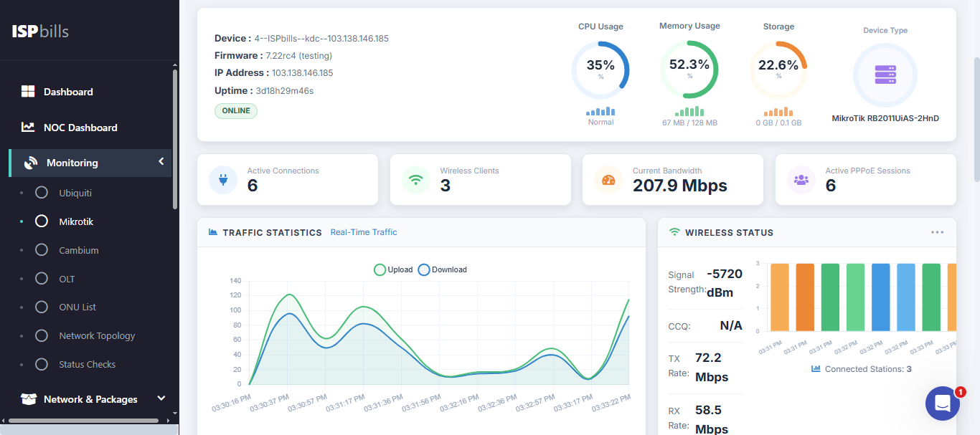Click the Active PPPoE Sessions users icon
This screenshot has height=435, width=980.
click(x=801, y=179)
